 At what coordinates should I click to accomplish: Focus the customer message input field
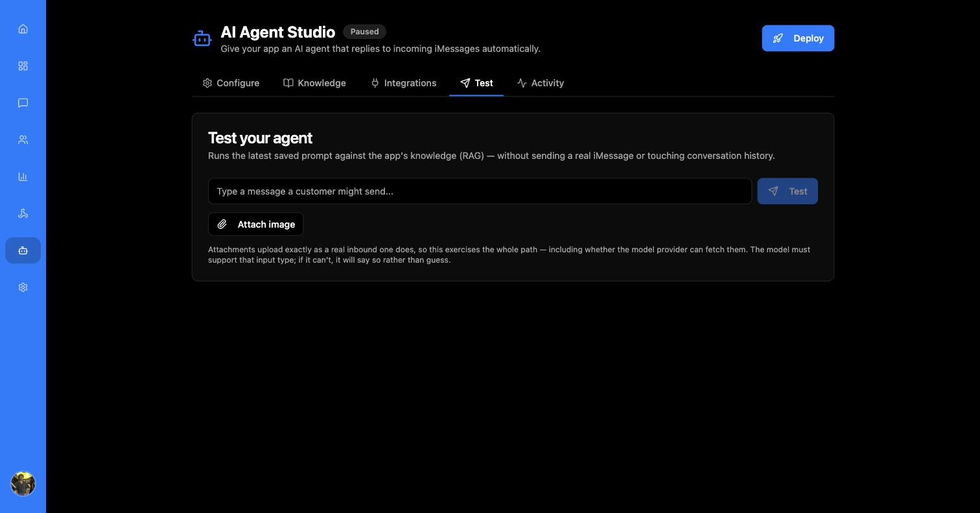click(480, 191)
